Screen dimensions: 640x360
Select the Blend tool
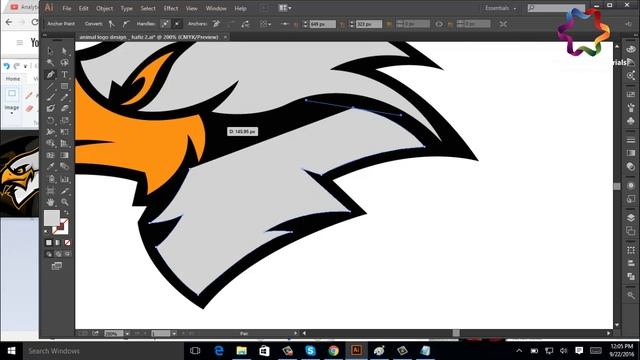click(x=64, y=167)
